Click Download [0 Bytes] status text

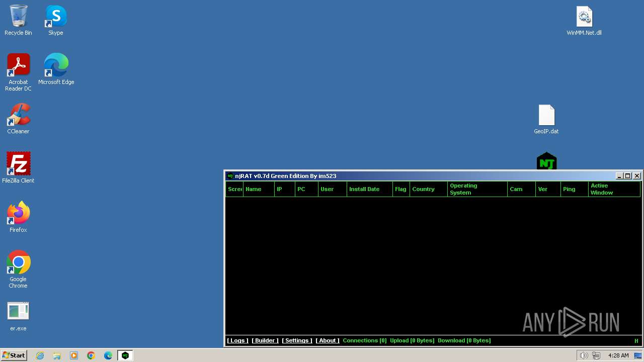464,341
